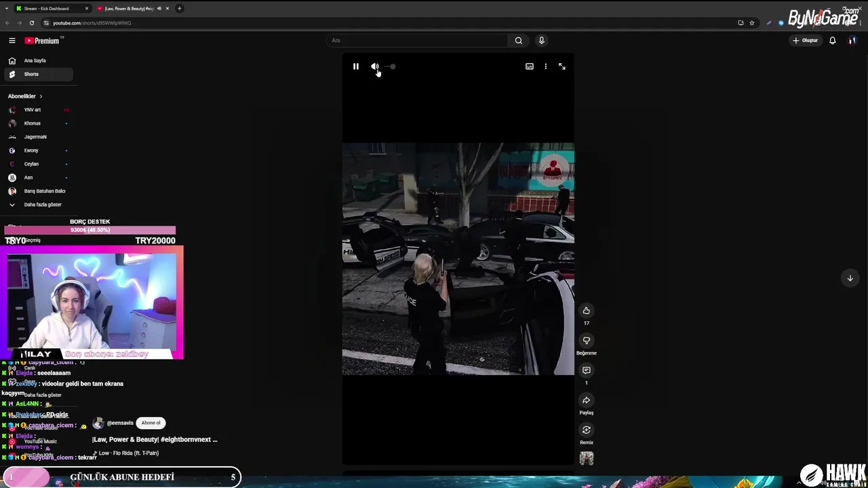This screenshot has width=868, height=488.
Task: Click the Shorts video frame
Action: click(x=458, y=259)
